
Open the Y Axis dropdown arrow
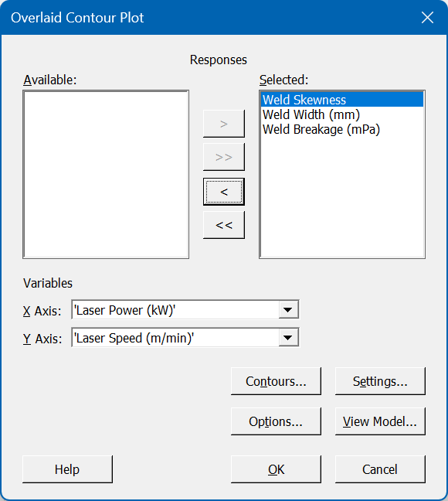pos(288,337)
